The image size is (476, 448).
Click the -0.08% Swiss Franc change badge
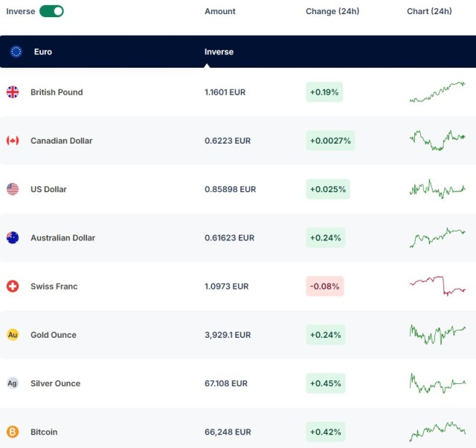click(x=325, y=286)
